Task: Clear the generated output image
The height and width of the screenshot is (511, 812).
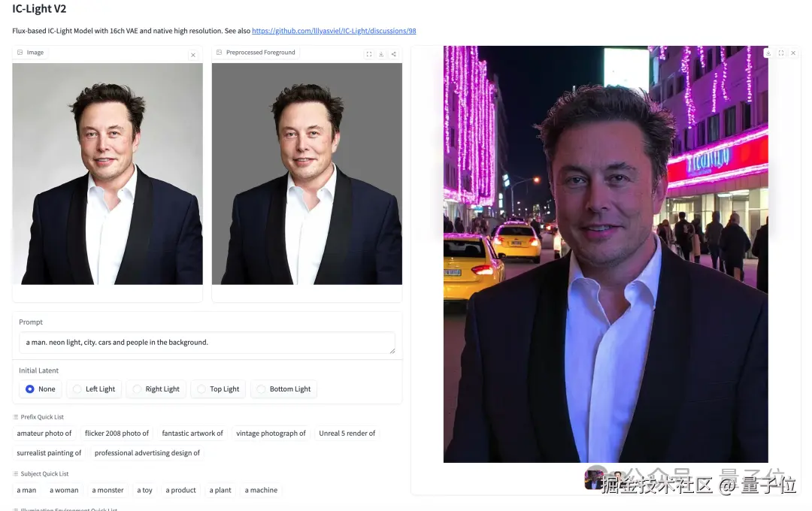Action: pos(793,53)
